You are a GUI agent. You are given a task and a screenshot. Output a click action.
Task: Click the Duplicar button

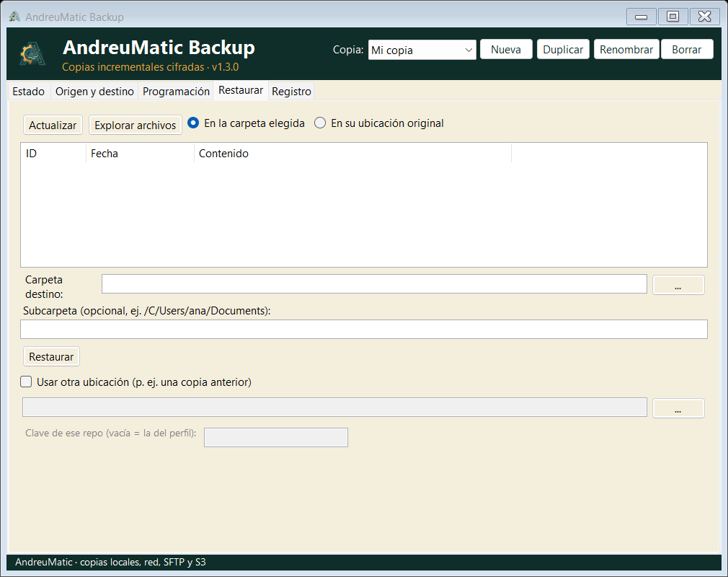(x=563, y=49)
